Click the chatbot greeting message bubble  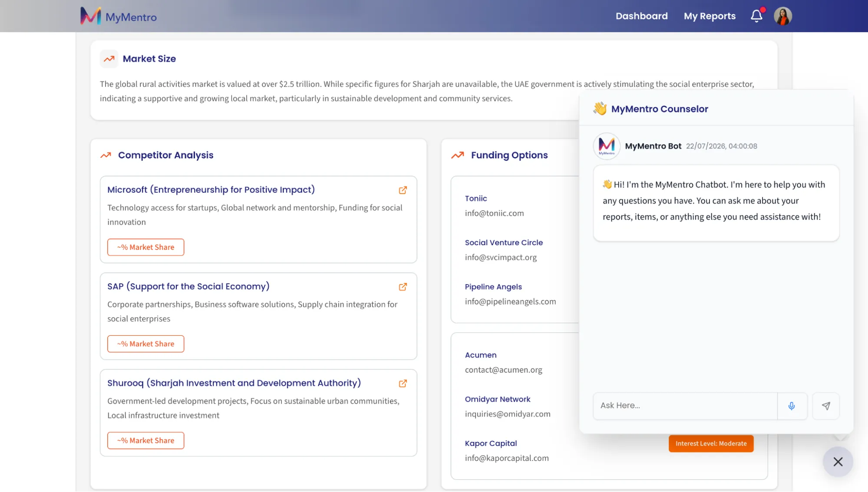pos(716,203)
